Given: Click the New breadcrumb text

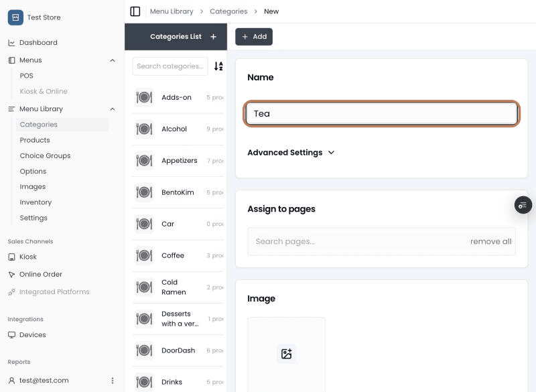Looking at the screenshot, I should [x=271, y=11].
